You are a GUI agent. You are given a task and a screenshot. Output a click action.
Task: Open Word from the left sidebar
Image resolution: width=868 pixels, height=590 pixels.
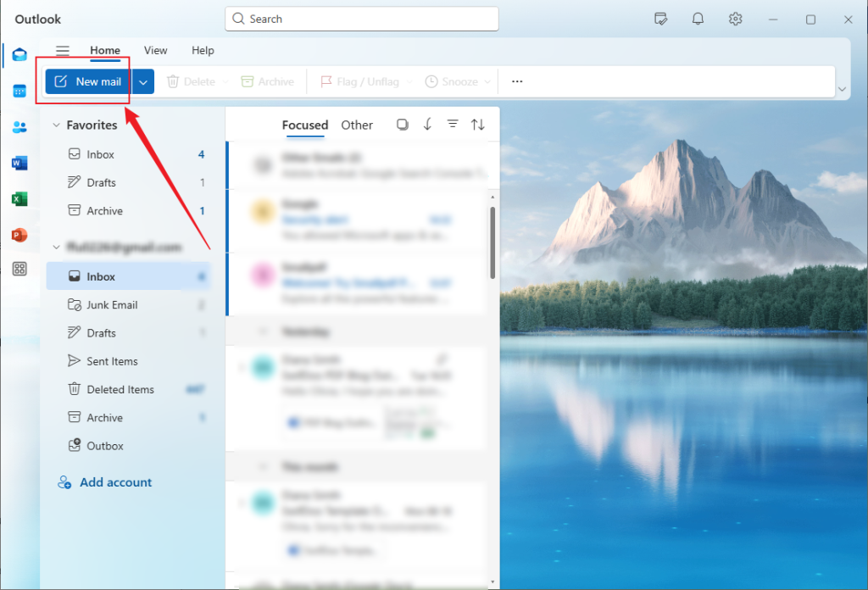click(x=19, y=163)
